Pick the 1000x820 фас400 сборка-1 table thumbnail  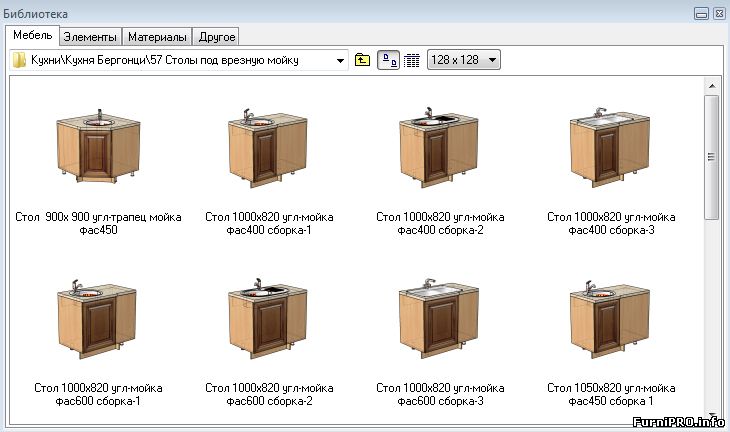(268, 146)
